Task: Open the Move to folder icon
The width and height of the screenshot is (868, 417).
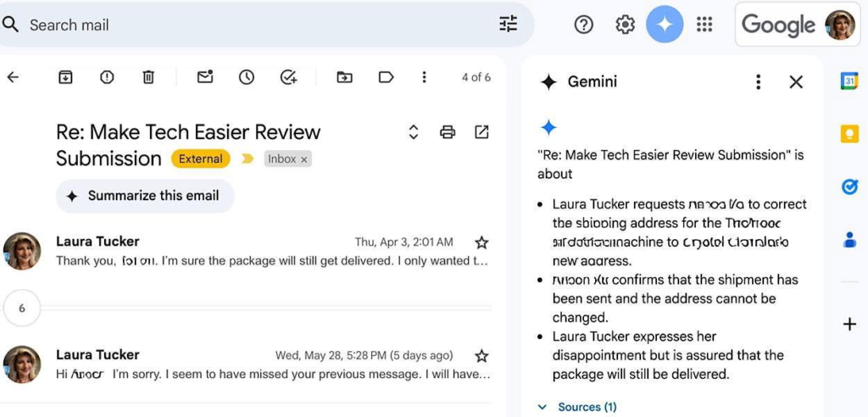Action: [x=344, y=77]
